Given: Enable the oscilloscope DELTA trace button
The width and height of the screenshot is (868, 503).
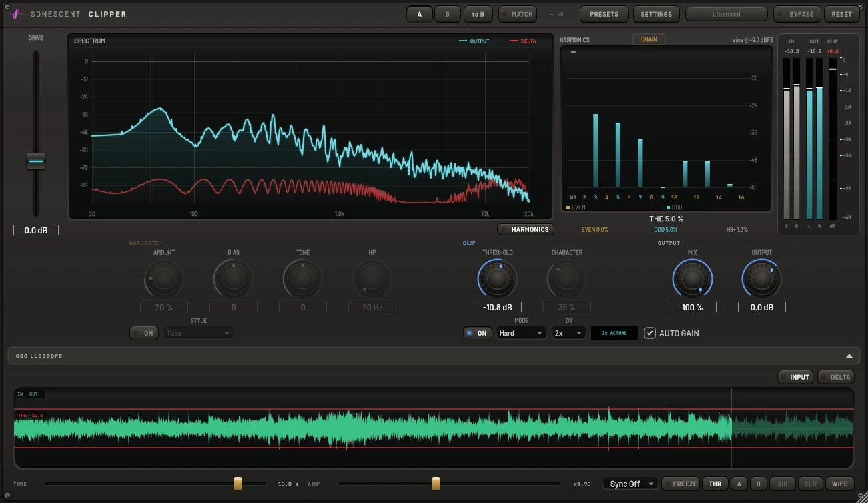Looking at the screenshot, I should [x=836, y=377].
